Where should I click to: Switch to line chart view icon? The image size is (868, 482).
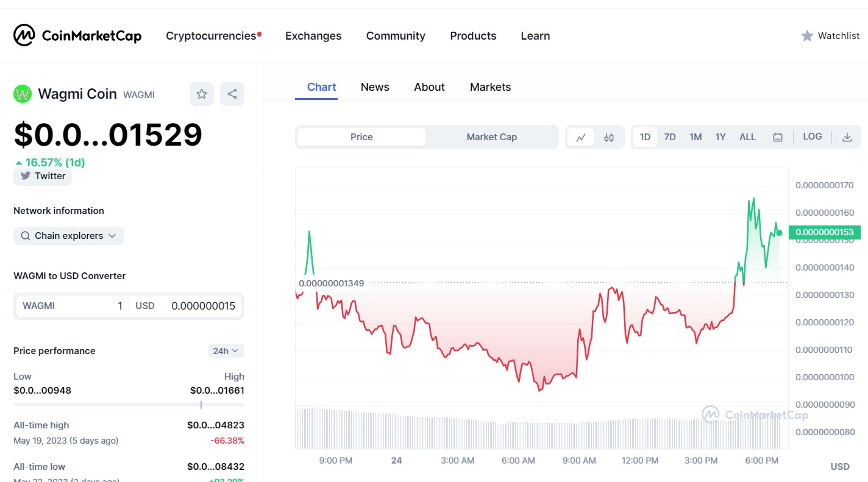coord(581,137)
